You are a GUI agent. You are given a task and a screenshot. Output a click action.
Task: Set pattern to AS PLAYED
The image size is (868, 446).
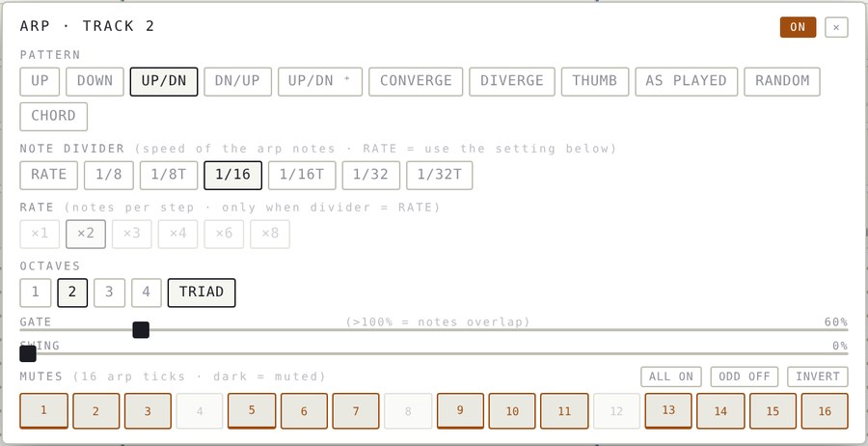point(687,81)
